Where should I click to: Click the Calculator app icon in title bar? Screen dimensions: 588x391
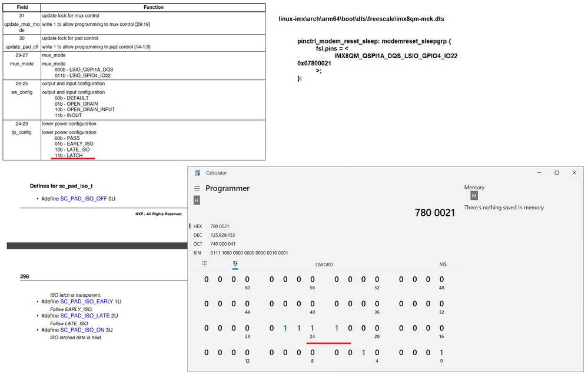pos(198,173)
